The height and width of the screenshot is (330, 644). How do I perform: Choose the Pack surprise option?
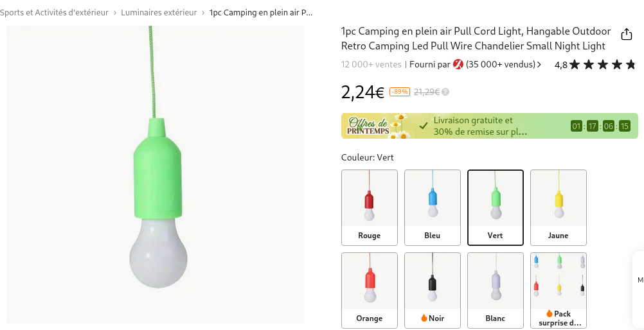coord(559,290)
